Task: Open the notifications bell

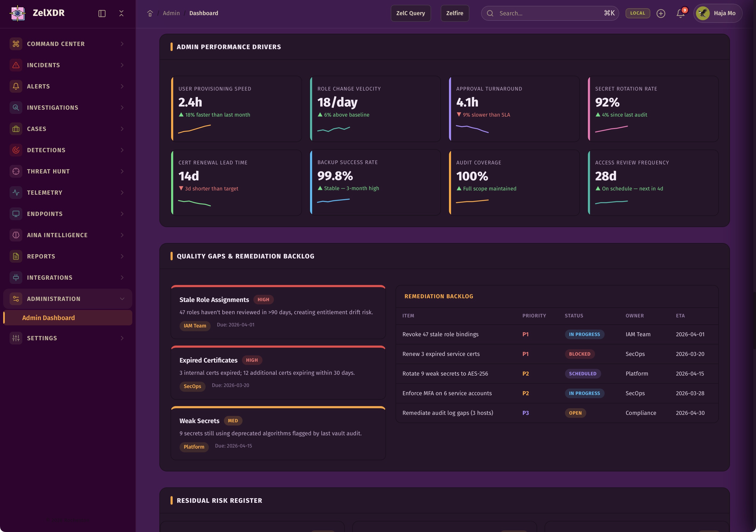Action: pos(680,14)
